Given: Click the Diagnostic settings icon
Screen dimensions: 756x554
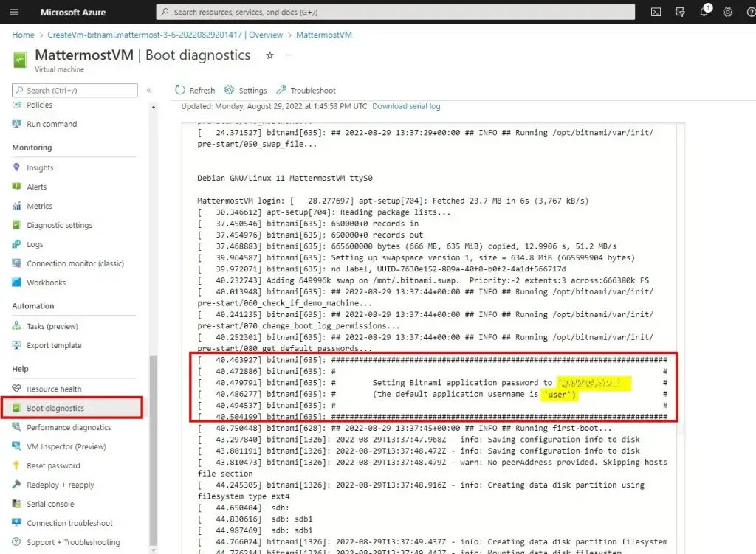Looking at the screenshot, I should click(16, 225).
